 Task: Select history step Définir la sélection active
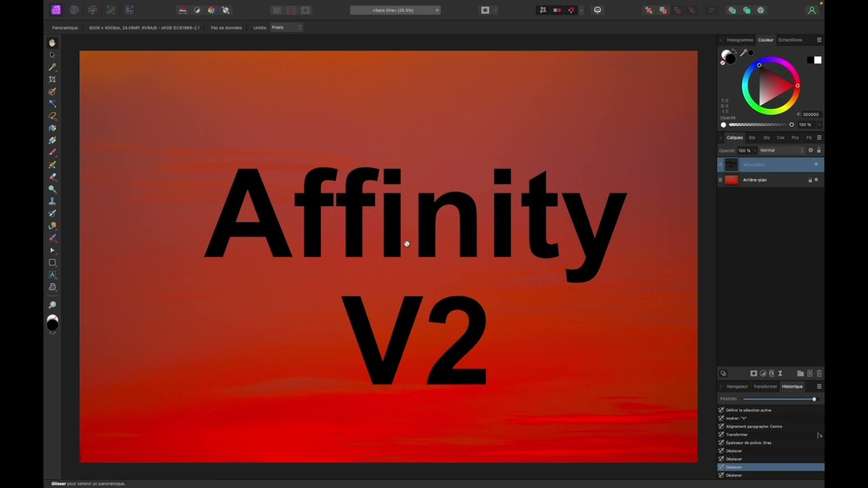pos(771,410)
